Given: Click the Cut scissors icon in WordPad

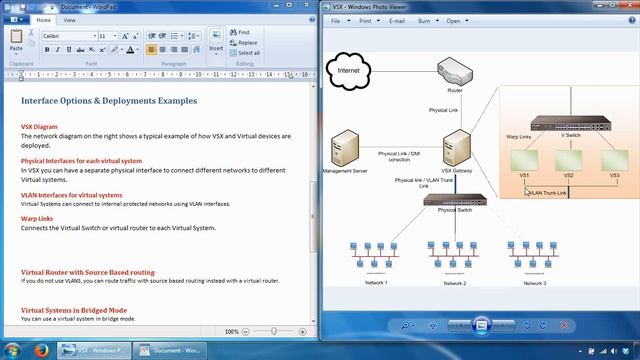Looking at the screenshot, I should click(31, 33).
